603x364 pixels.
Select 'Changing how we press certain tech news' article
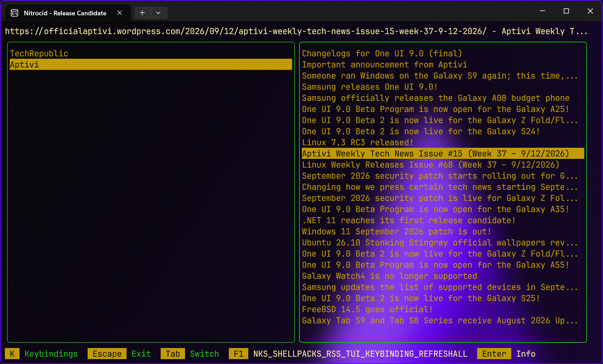pyautogui.click(x=443, y=187)
